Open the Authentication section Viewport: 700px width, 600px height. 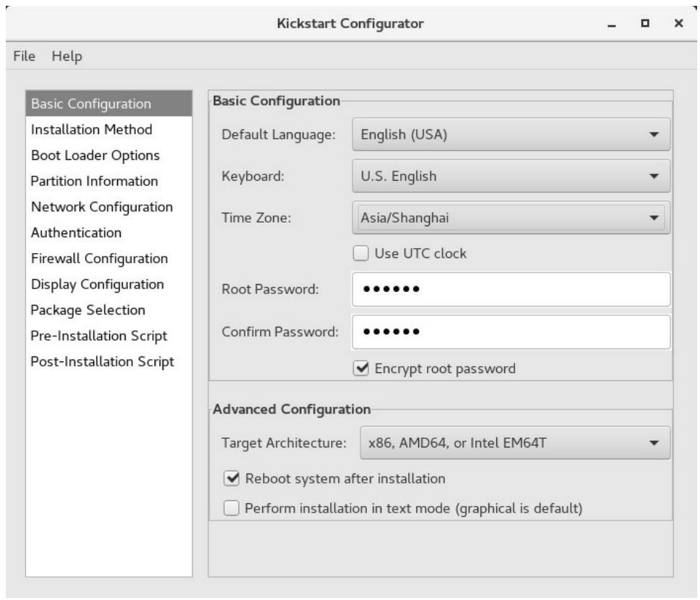click(76, 233)
